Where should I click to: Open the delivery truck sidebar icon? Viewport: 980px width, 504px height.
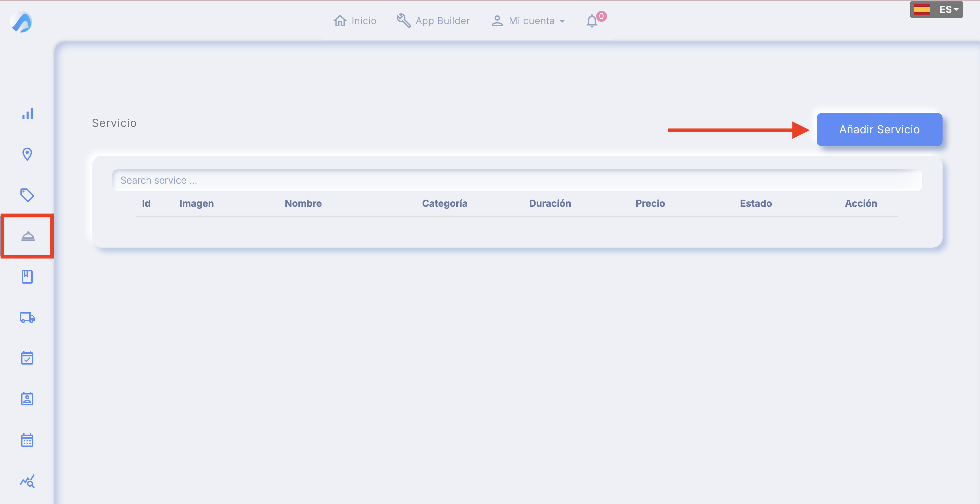coord(27,317)
